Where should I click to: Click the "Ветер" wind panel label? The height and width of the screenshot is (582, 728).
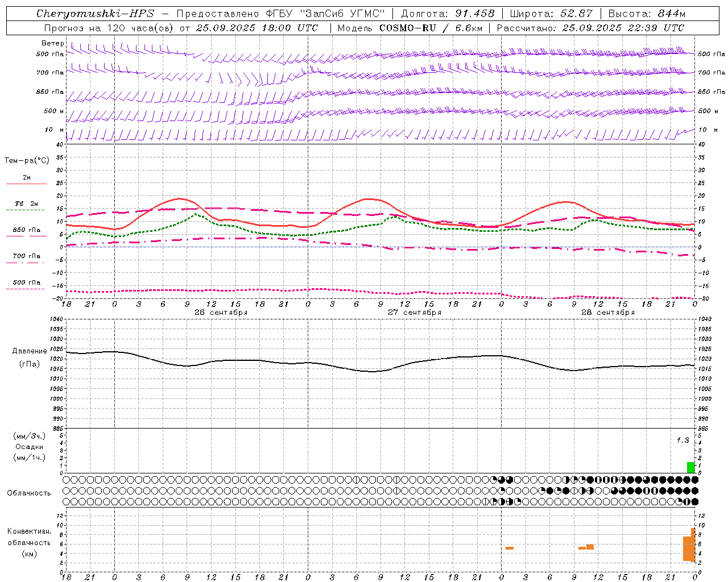pyautogui.click(x=53, y=43)
